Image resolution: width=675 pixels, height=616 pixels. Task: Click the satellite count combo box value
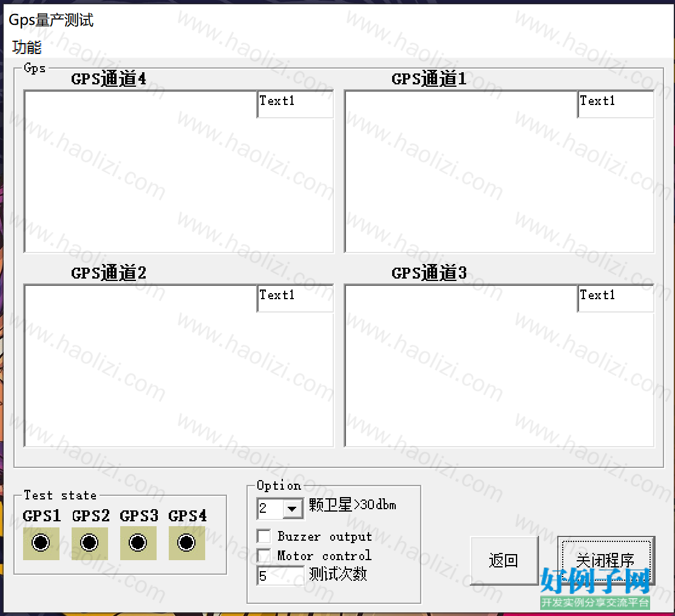tap(270, 509)
